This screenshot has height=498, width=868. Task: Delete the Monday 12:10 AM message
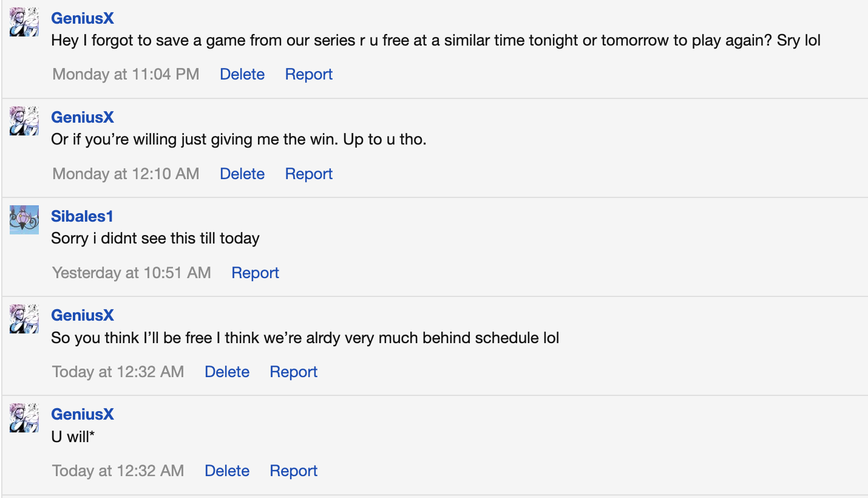coord(242,174)
